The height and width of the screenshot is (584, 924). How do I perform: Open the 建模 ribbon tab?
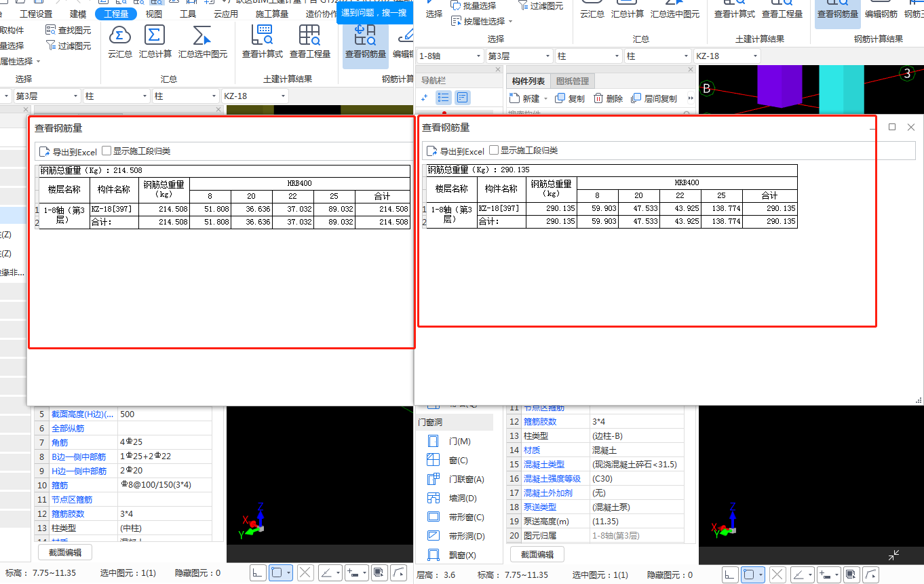click(x=78, y=14)
